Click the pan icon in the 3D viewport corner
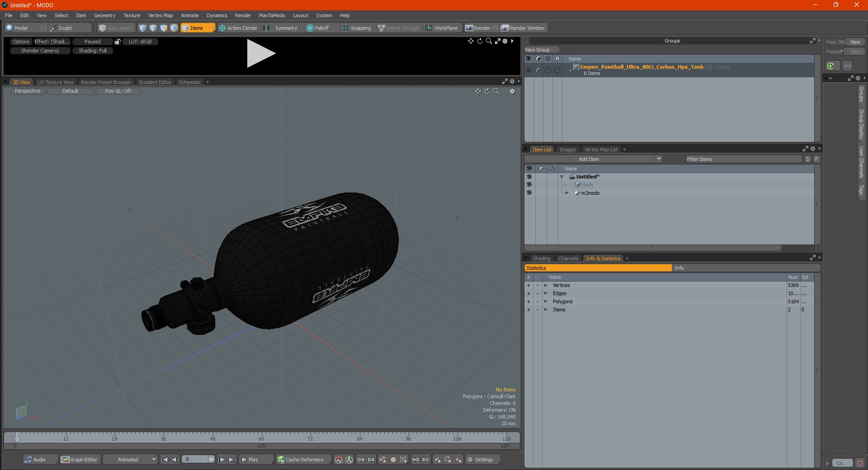 [x=478, y=91]
